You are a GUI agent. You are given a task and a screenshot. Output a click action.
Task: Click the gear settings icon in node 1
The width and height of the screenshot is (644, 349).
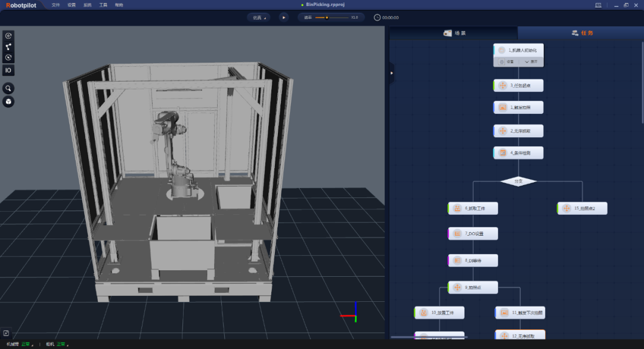click(501, 61)
